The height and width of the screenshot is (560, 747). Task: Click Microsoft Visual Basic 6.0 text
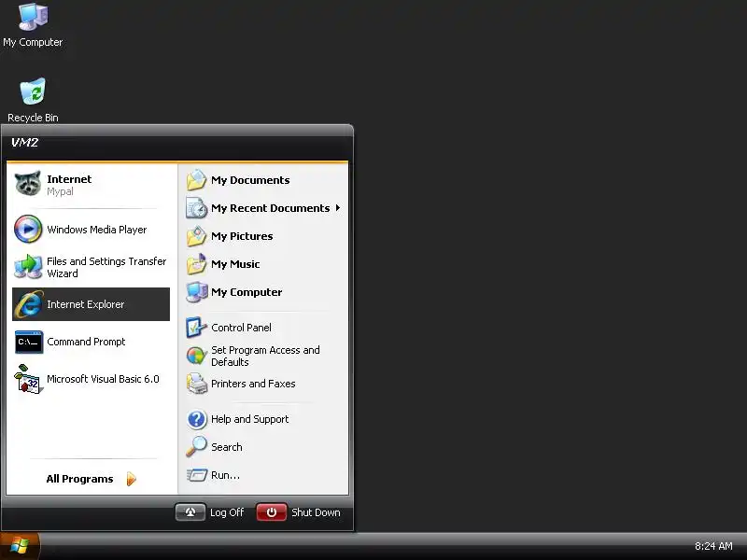(x=103, y=379)
